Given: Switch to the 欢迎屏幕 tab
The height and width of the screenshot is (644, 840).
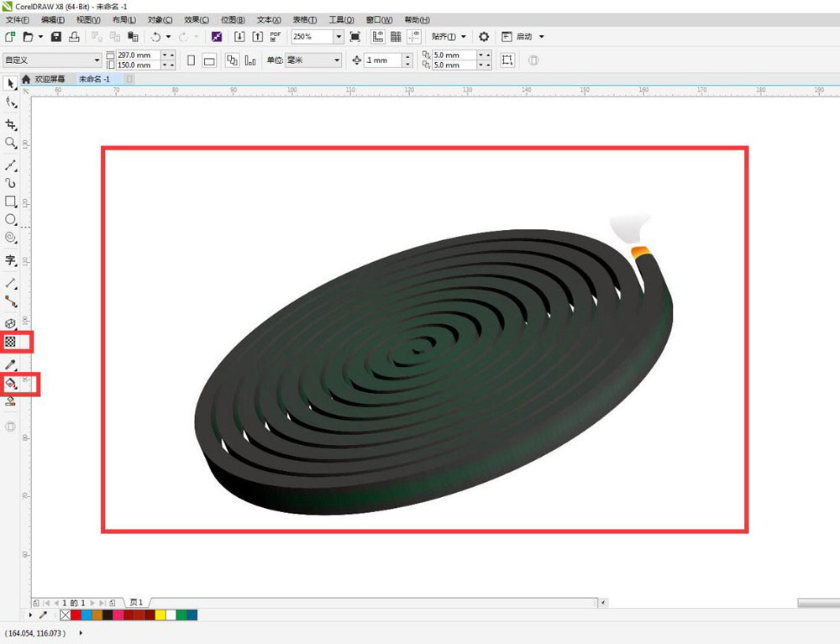Looking at the screenshot, I should (x=48, y=79).
